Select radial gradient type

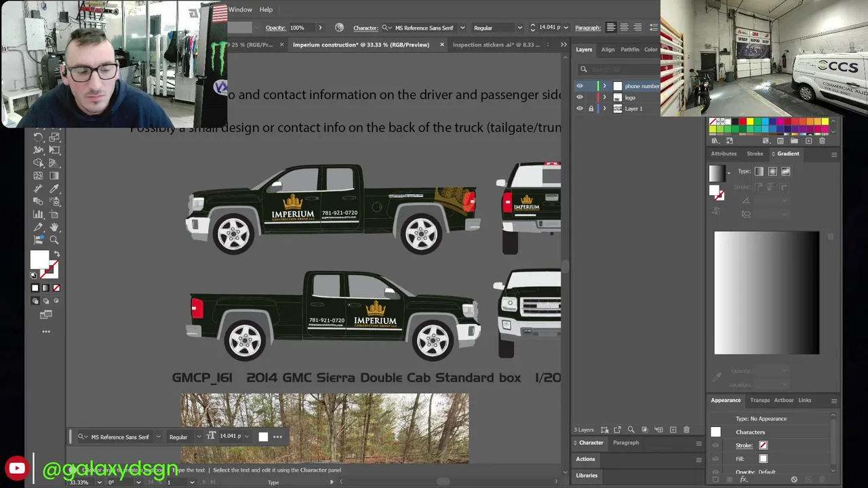772,171
